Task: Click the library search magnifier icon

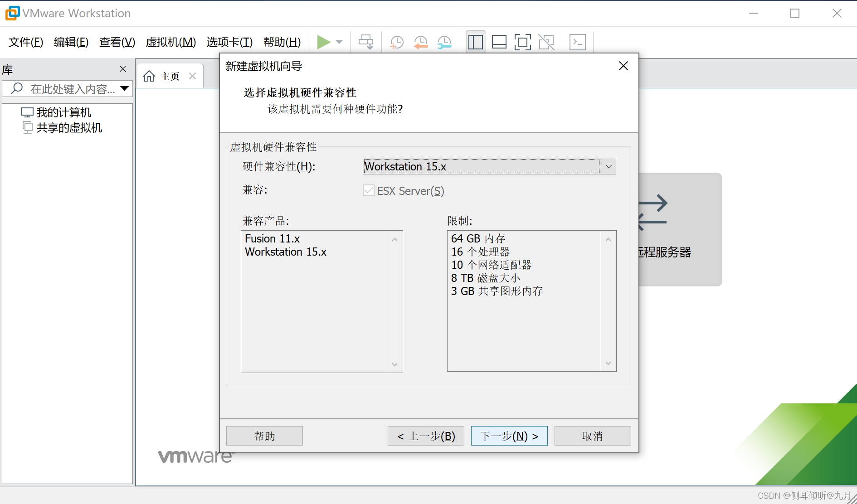Action: [17, 88]
